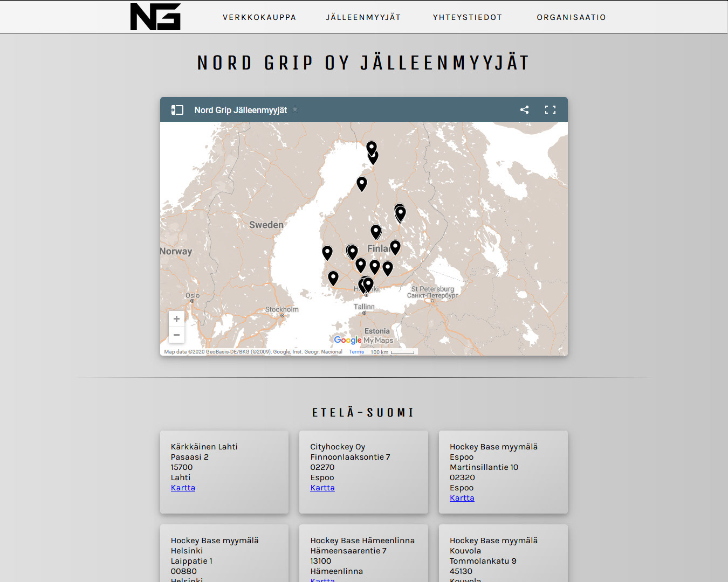Click the Kärkkäinen Lahti card title

coord(204,447)
